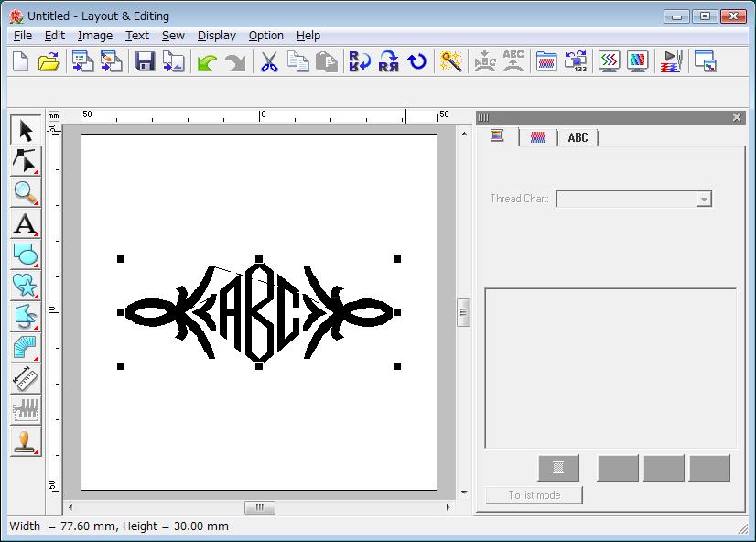This screenshot has height=542, width=756.
Task: Start the stitch simulator icon
Action: (x=672, y=61)
